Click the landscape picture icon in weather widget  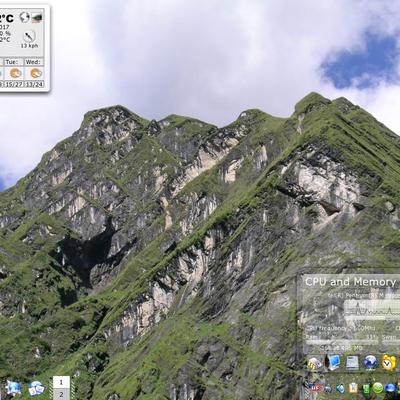(x=37, y=18)
